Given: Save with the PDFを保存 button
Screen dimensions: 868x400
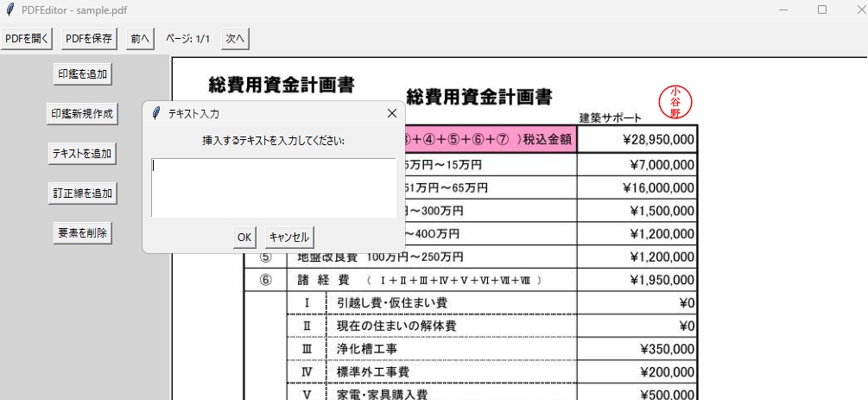Looking at the screenshot, I should pos(89,39).
